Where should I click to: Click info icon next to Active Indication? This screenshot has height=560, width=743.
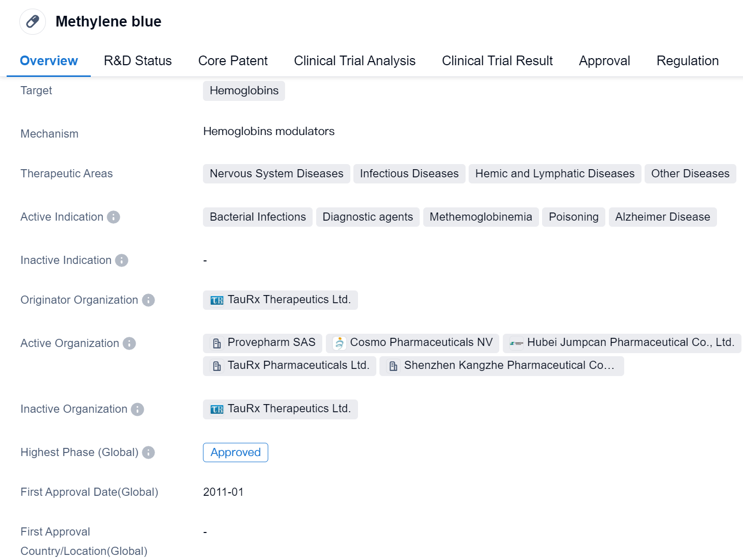click(x=114, y=217)
